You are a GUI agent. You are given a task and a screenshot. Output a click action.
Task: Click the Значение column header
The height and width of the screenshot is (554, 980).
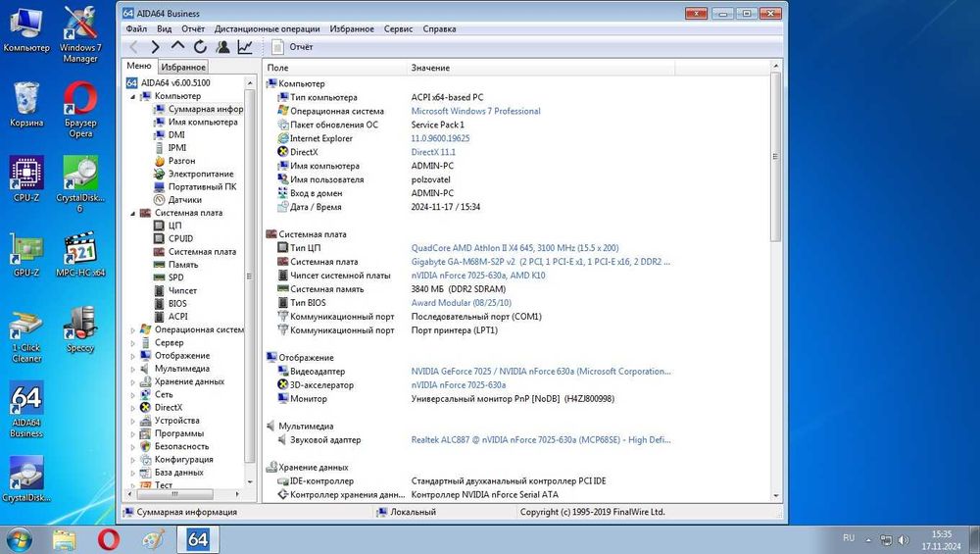pos(540,68)
